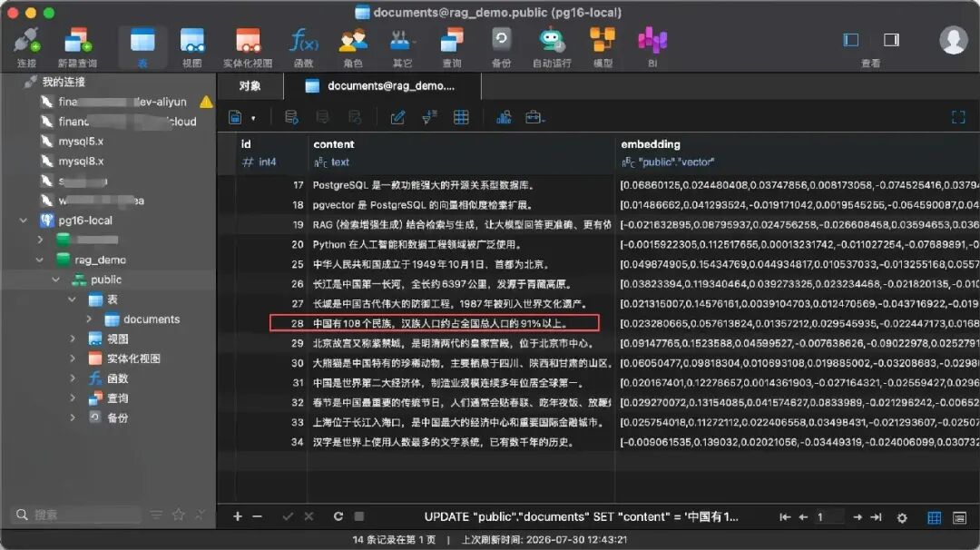Go to next page arrow
The image size is (980, 550).
(857, 517)
